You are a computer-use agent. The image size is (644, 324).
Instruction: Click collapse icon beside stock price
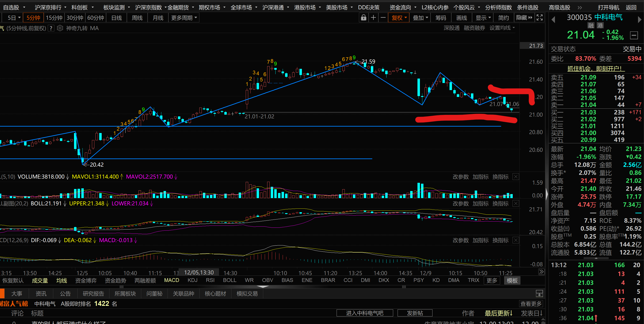[x=634, y=35]
